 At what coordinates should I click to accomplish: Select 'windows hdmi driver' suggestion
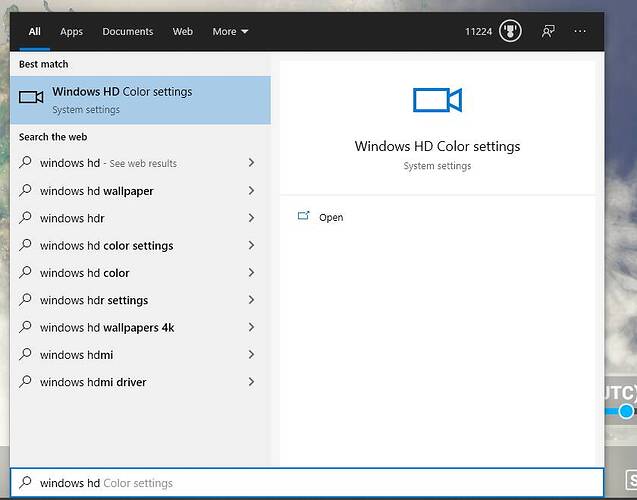141,381
